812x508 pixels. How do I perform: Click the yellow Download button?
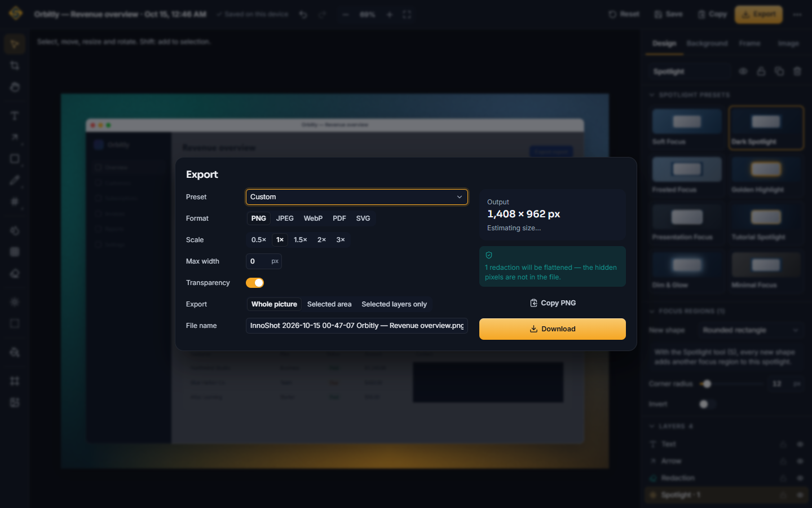coord(553,329)
